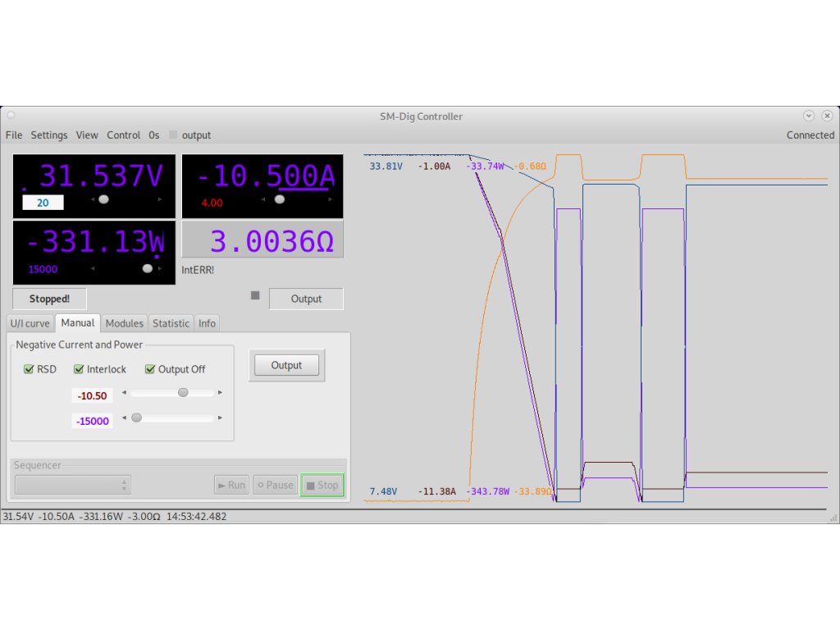Screen dimensions: 840x630
Task: Toggle the RSD checkbox
Action: tap(30, 369)
